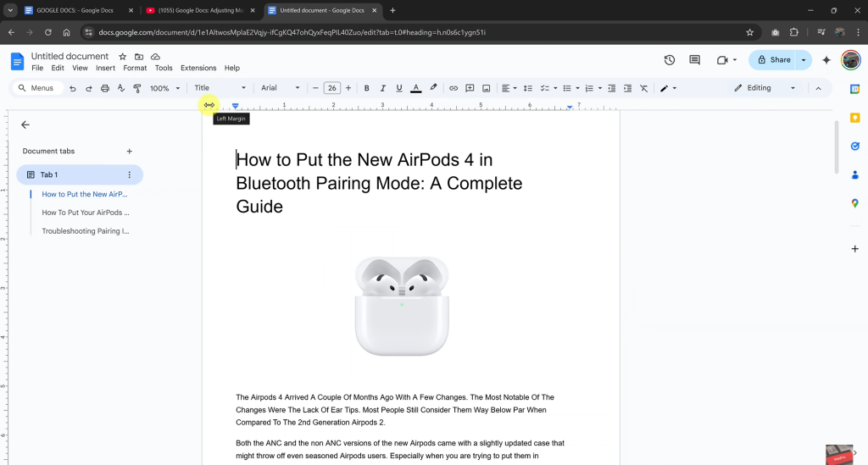The width and height of the screenshot is (868, 465).
Task: Open the Arial font dropdown
Action: tap(280, 88)
